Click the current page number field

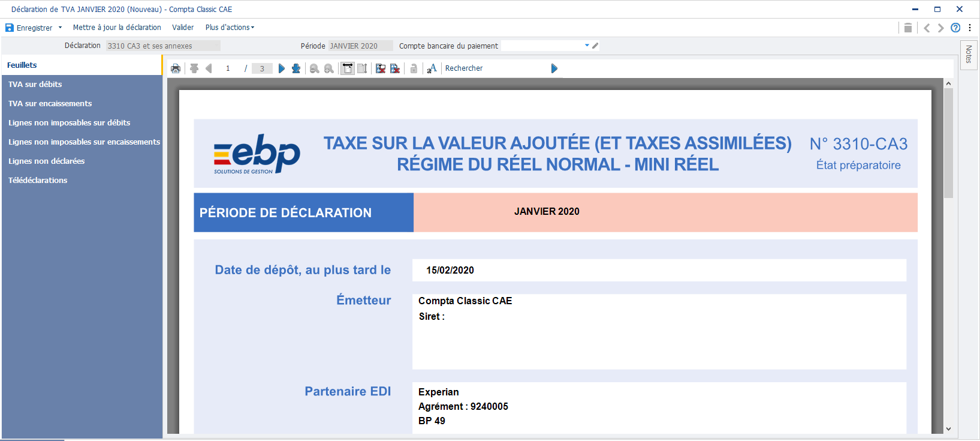click(228, 68)
